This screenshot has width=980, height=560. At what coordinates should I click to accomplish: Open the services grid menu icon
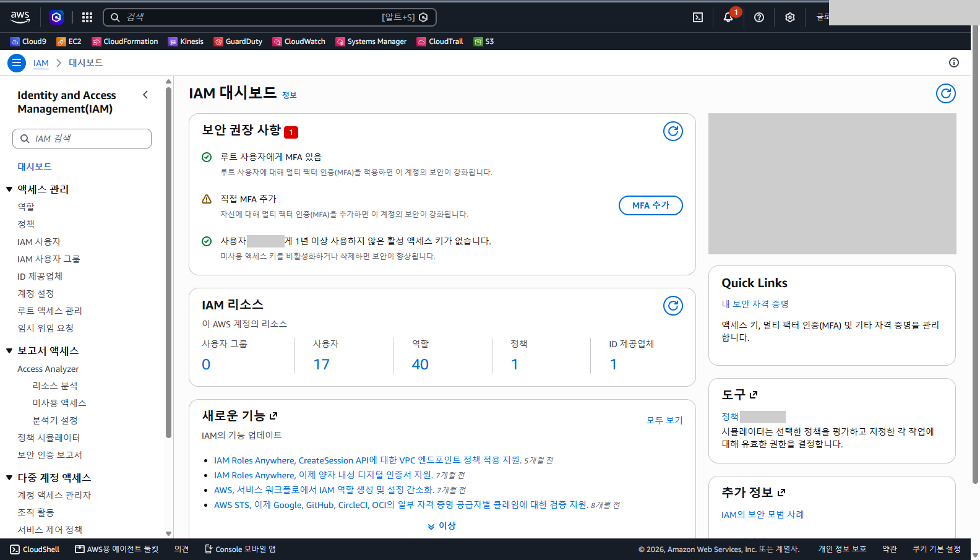[x=87, y=17]
